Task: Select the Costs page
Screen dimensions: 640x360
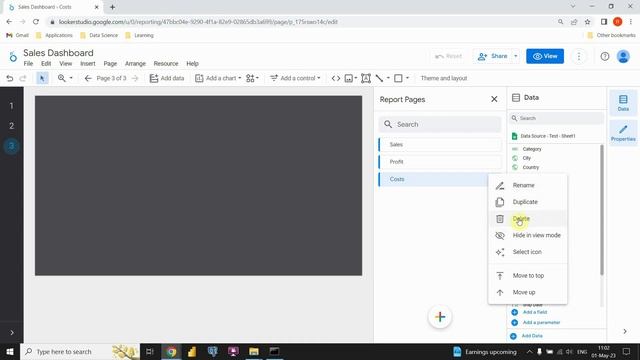Action: tap(433, 179)
